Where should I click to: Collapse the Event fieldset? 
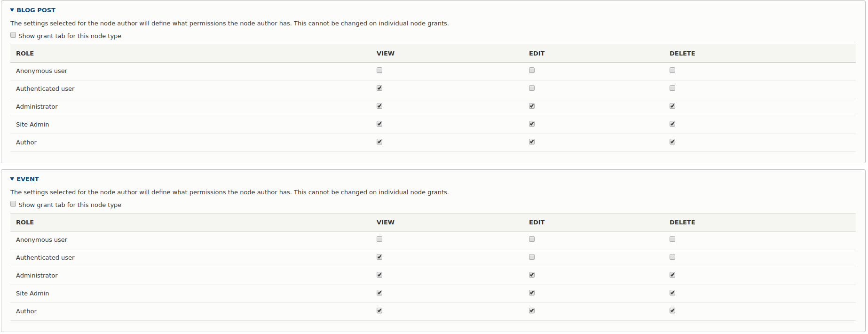[28, 179]
